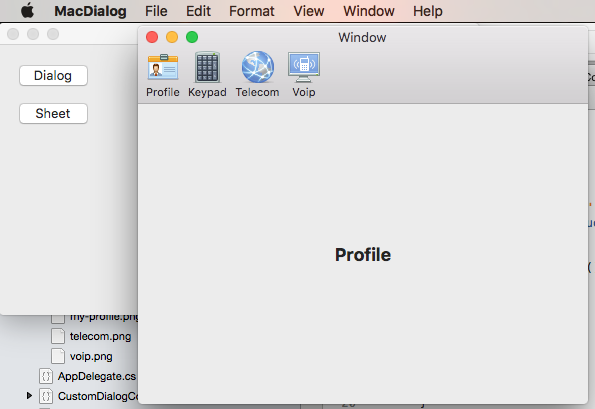Click the Sheet button

pos(54,113)
